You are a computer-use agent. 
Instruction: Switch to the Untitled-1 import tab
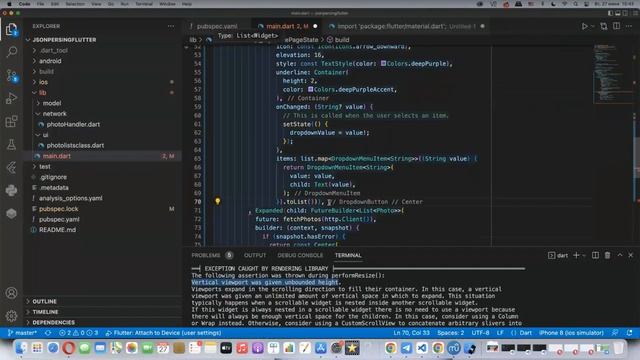[x=406, y=26]
